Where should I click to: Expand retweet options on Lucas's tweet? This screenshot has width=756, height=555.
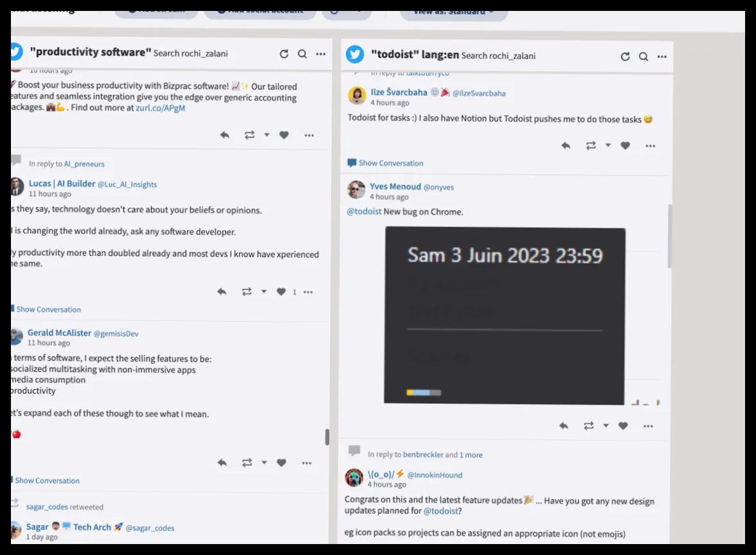(x=264, y=292)
